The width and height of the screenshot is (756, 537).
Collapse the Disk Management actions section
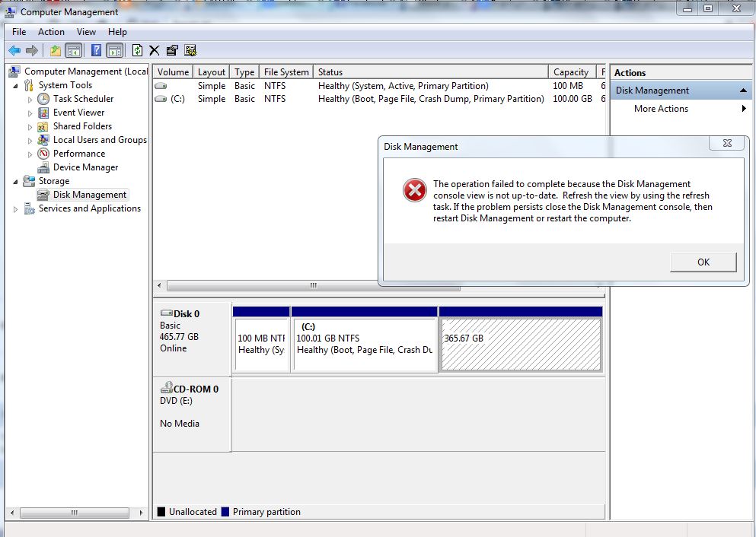pos(743,91)
